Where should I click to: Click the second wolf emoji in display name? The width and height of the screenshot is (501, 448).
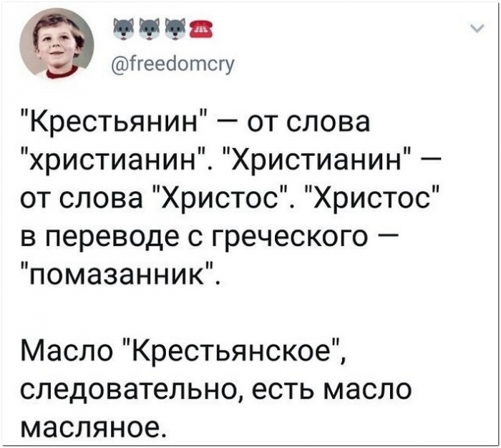149,29
